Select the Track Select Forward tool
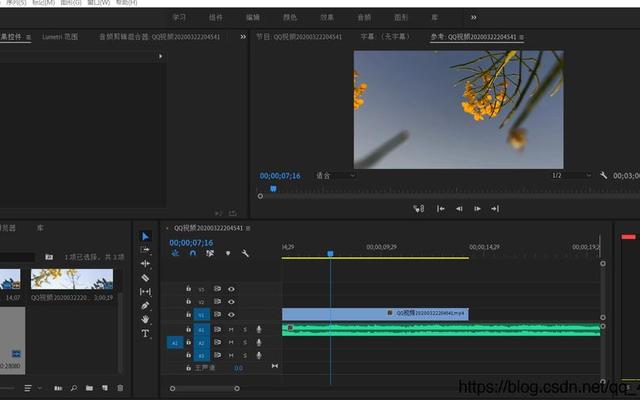 click(145, 250)
